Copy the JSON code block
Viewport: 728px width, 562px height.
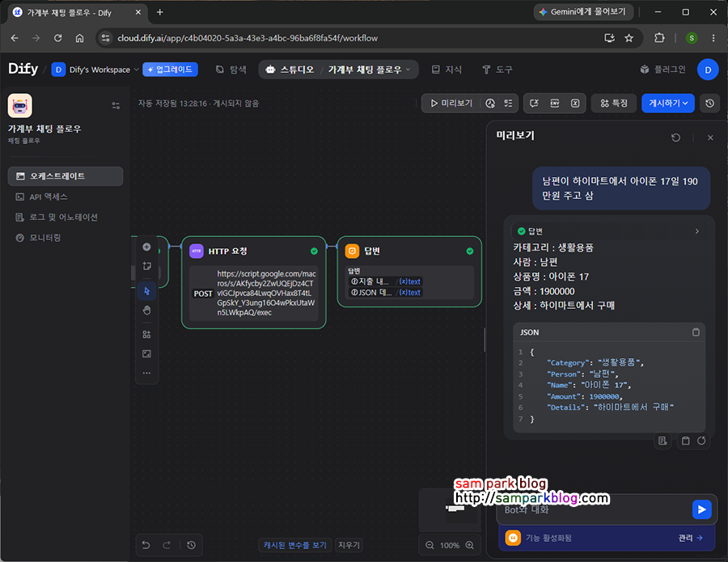pyautogui.click(x=696, y=332)
